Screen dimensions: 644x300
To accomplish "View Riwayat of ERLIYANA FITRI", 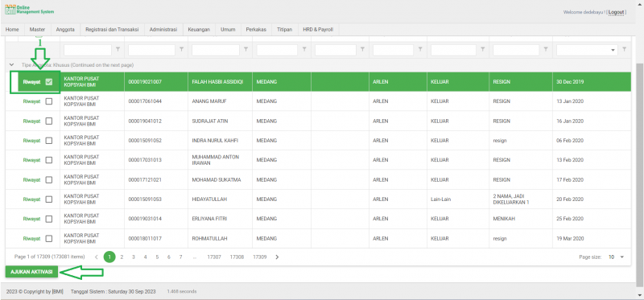I will 31,219.
